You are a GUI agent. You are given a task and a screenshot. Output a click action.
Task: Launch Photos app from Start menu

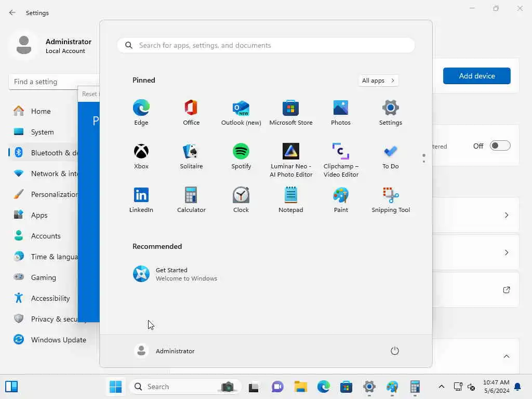(341, 113)
